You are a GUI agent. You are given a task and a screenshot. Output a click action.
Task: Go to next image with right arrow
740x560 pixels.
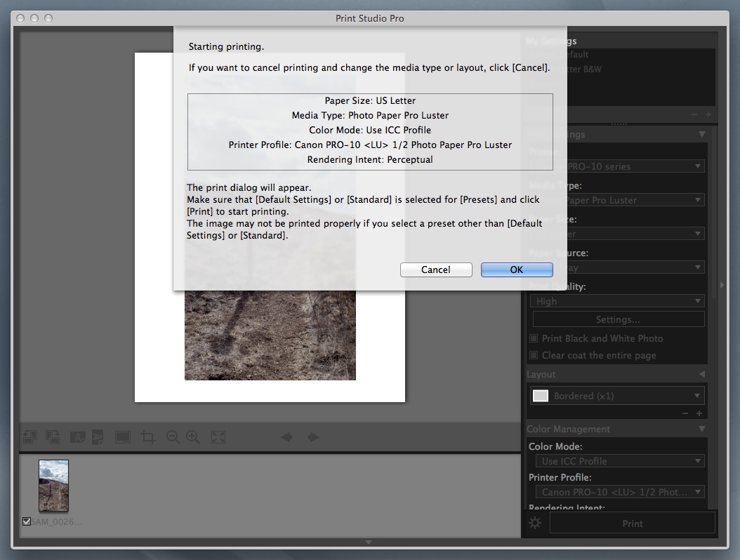coord(313,437)
